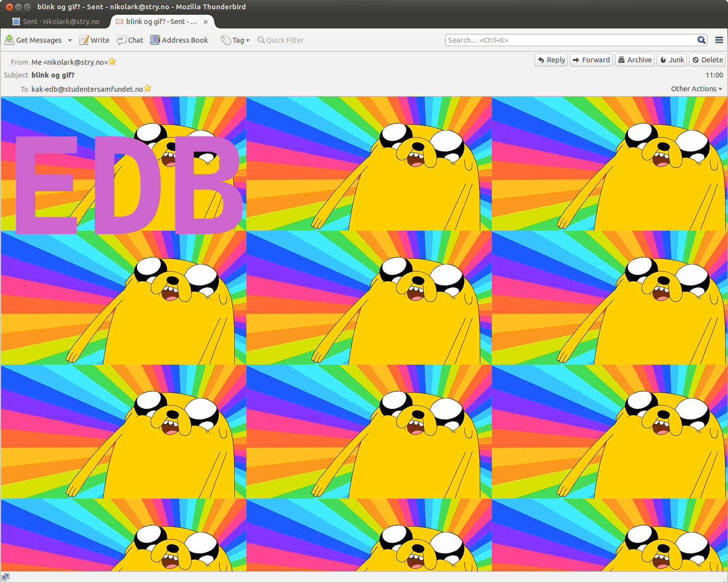Open the hamburger application menu
The width and height of the screenshot is (728, 583).
coord(719,40)
